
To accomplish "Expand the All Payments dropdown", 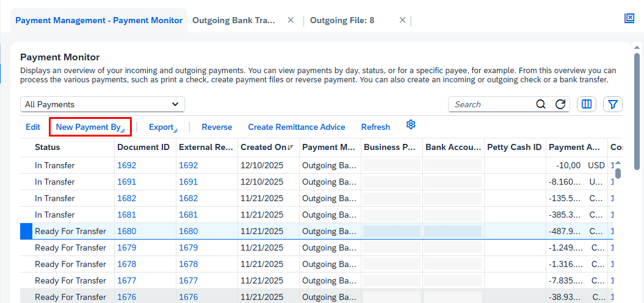I will tap(175, 104).
